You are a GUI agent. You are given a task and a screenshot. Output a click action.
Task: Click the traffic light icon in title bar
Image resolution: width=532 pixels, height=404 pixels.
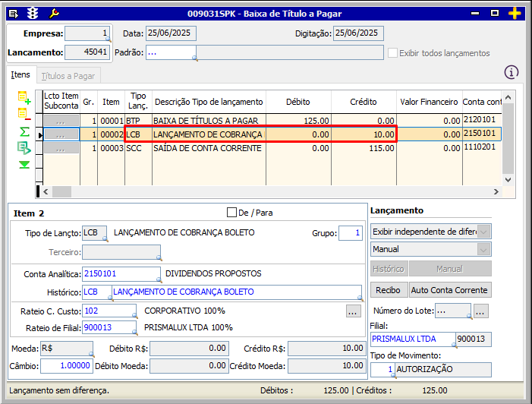click(x=33, y=14)
